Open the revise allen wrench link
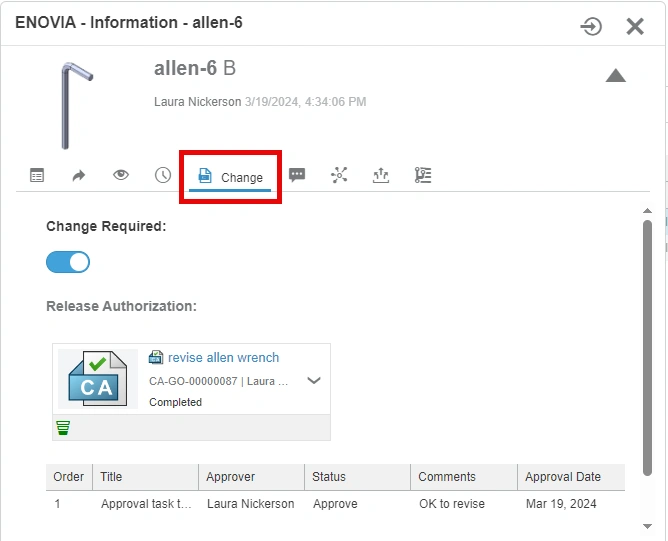This screenshot has width=668, height=541. click(223, 358)
